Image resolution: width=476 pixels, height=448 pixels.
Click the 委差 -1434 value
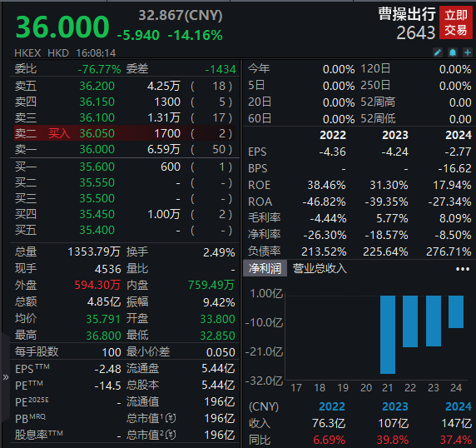(221, 69)
